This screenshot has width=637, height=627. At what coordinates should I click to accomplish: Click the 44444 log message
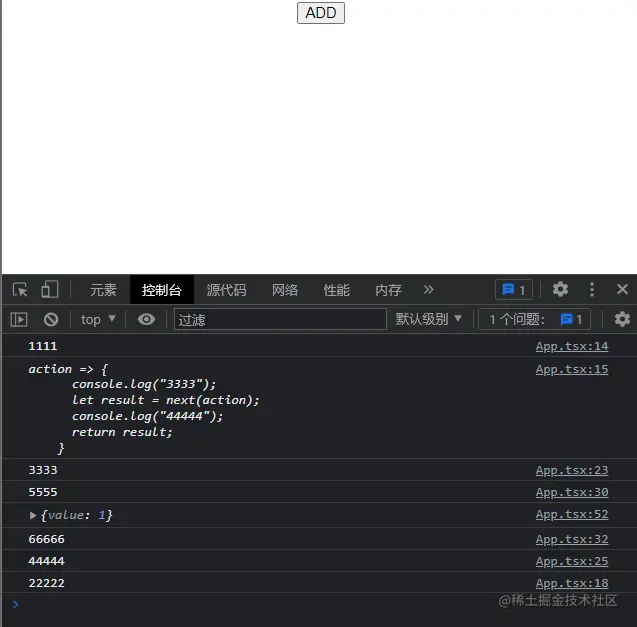tap(46, 561)
